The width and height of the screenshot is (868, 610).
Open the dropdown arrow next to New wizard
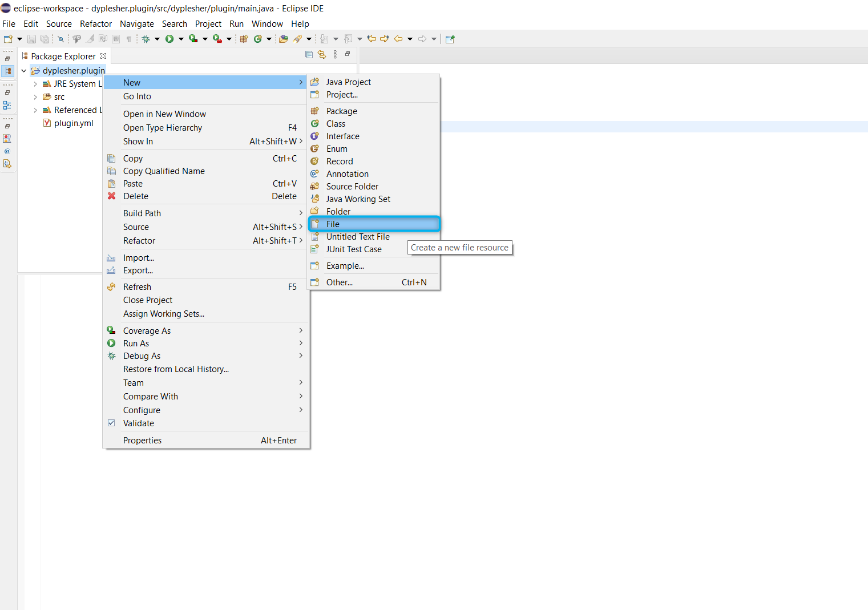coord(19,39)
